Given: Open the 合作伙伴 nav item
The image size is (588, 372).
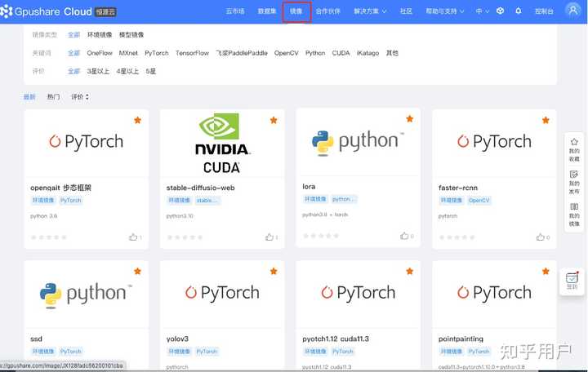Looking at the screenshot, I should [327, 11].
